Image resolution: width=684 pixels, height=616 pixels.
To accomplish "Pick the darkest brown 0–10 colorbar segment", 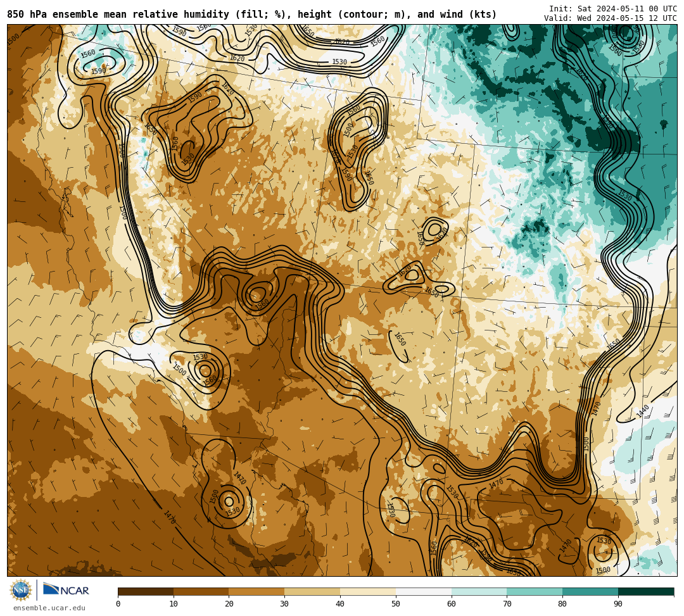I will (146, 591).
